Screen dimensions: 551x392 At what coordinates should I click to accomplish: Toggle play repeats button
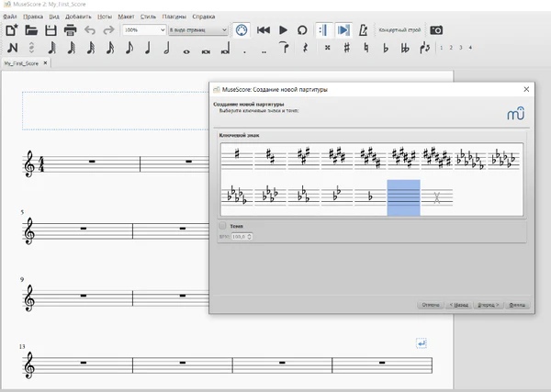(x=323, y=30)
